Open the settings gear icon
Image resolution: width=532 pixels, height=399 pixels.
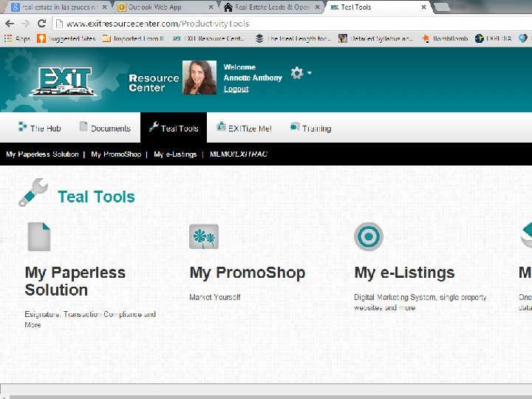point(297,73)
